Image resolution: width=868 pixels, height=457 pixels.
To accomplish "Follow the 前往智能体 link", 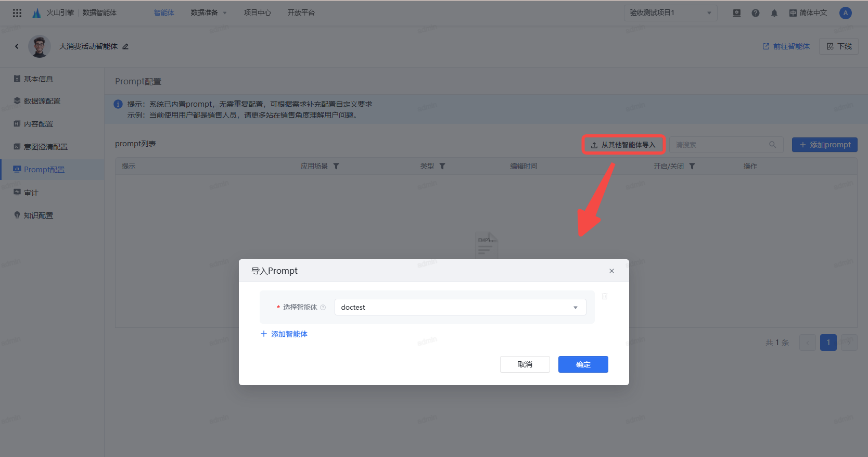I will [x=786, y=46].
